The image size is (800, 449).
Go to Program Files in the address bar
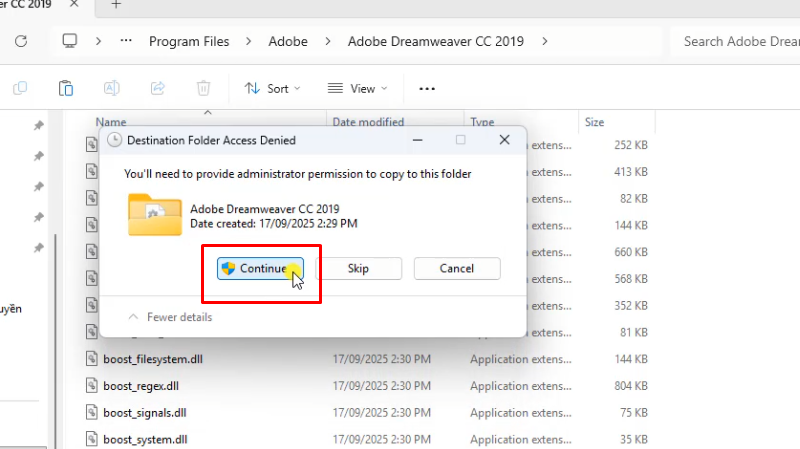tap(189, 41)
